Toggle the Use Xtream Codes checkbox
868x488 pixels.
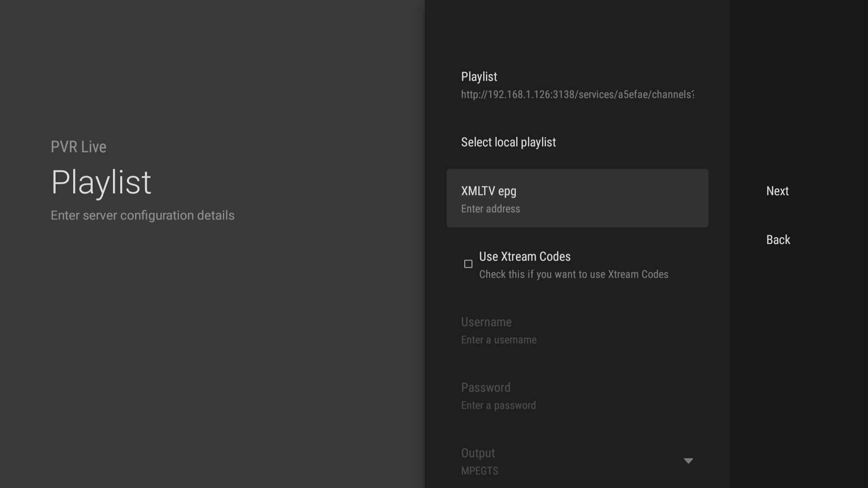(x=468, y=264)
